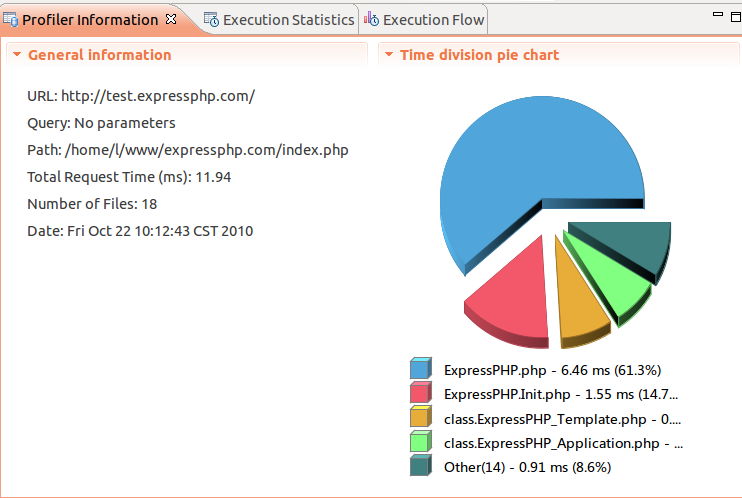Collapse the General information section
Screen dimensions: 742x498
pos(17,54)
